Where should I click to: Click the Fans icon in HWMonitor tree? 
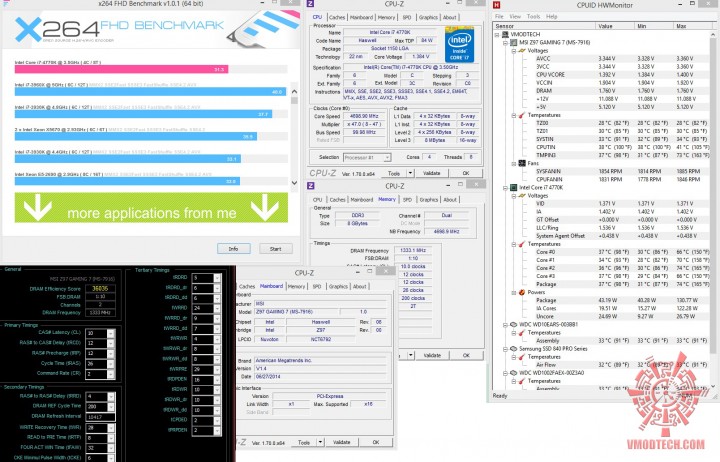pyautogui.click(x=522, y=163)
